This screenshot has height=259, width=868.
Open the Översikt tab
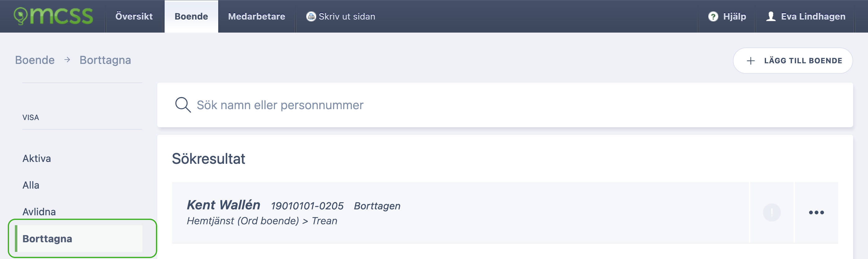[x=134, y=16]
